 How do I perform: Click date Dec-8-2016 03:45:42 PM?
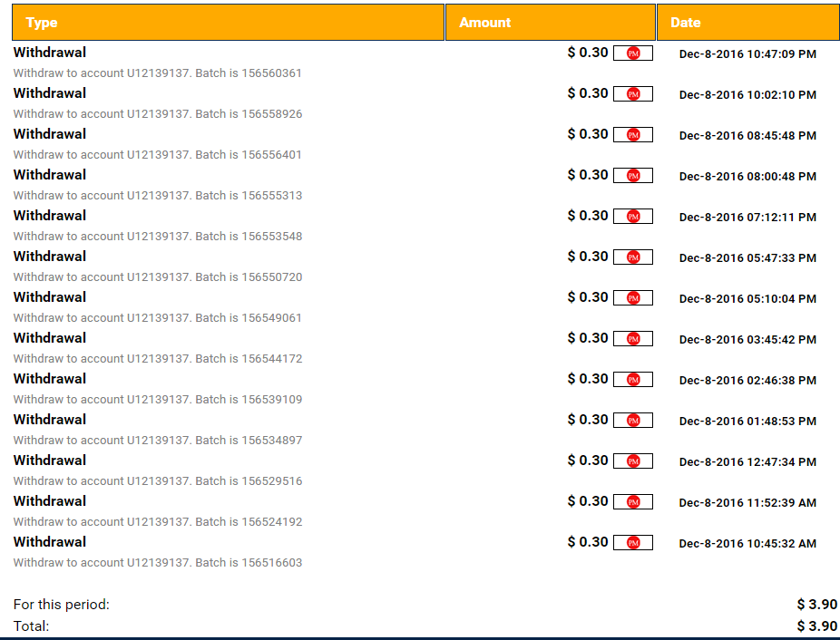click(x=747, y=339)
